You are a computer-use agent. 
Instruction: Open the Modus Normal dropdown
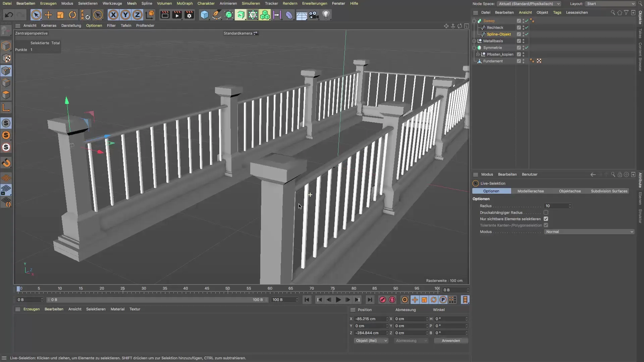589,232
